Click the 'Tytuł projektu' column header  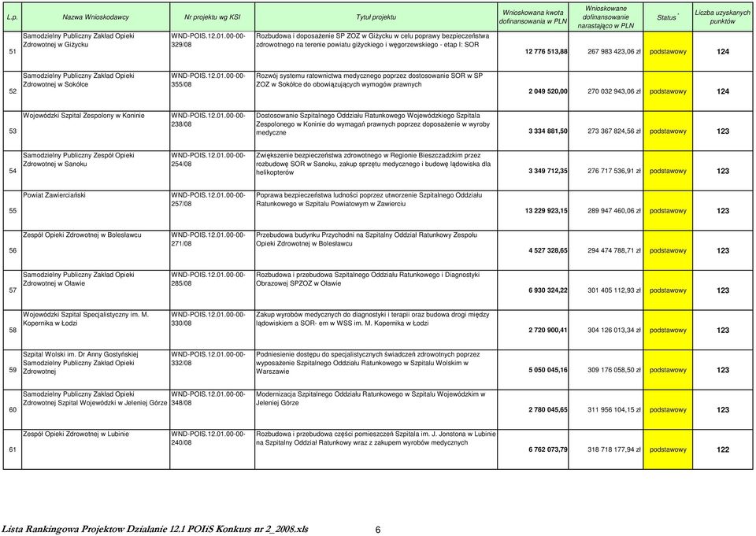[x=376, y=17]
